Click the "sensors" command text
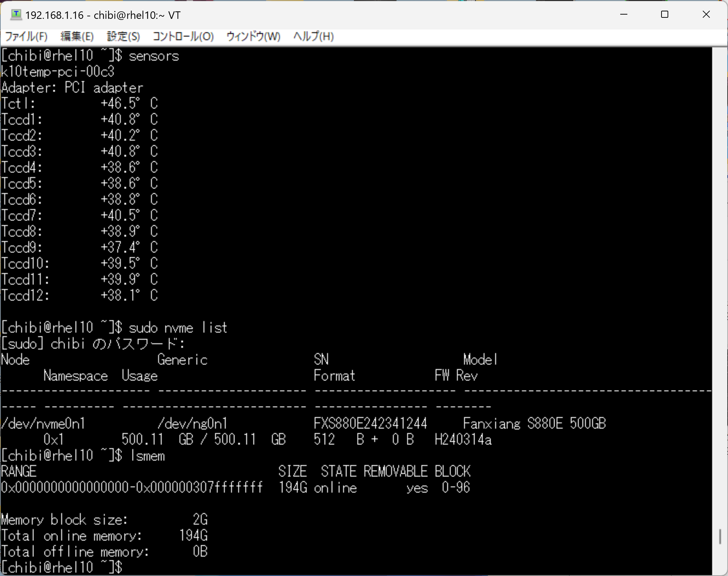 point(154,56)
